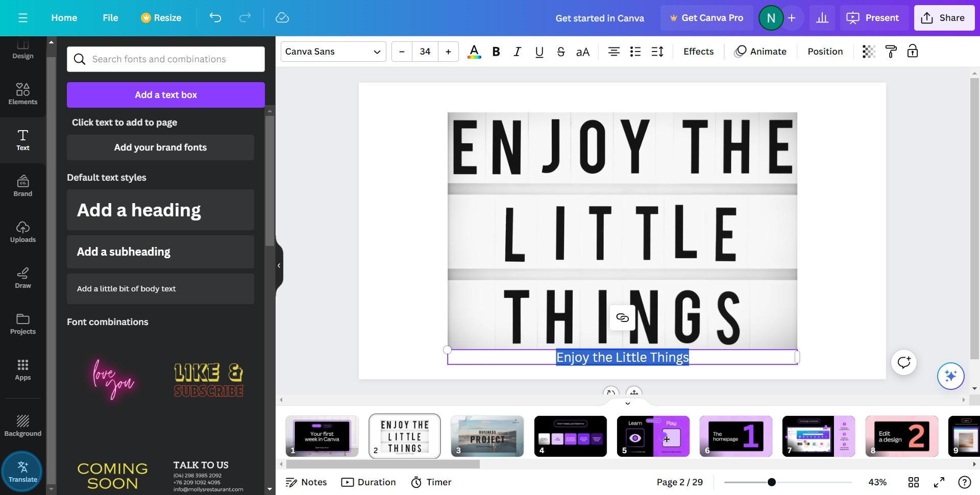Lock the selected text element

913,52
